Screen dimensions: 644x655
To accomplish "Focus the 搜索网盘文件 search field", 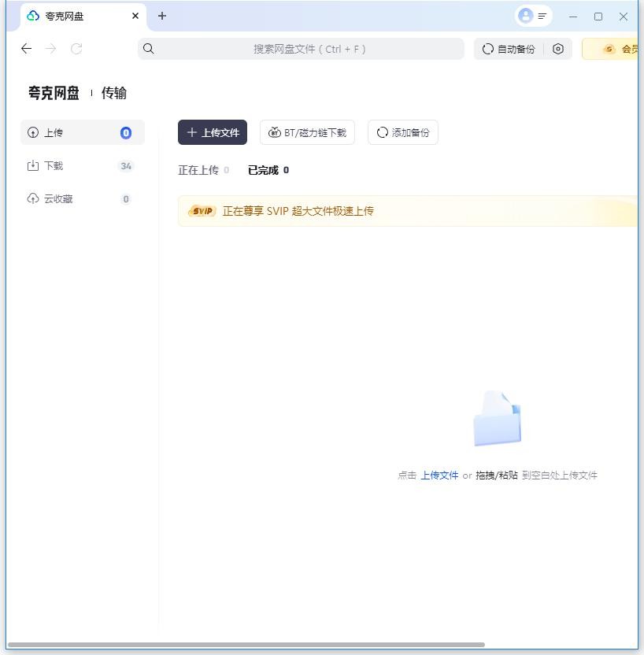I will pyautogui.click(x=301, y=49).
